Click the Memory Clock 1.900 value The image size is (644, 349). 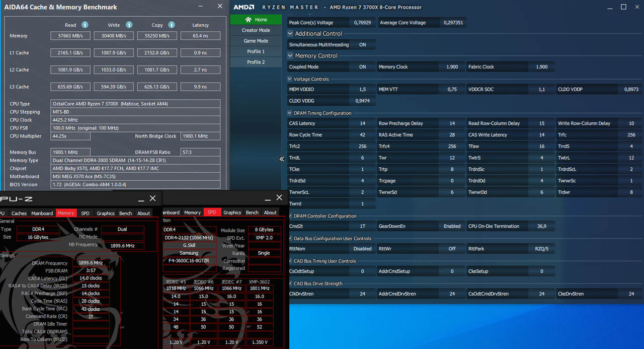pos(452,67)
